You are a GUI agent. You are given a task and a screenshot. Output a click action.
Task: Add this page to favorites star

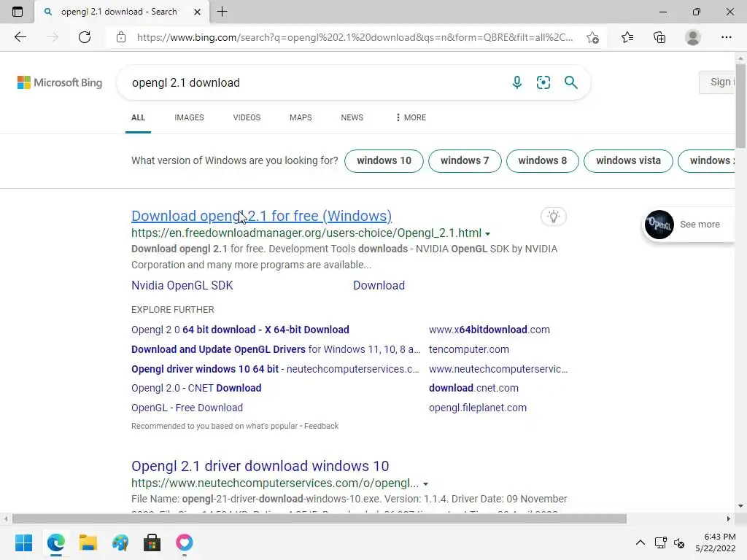(x=592, y=37)
